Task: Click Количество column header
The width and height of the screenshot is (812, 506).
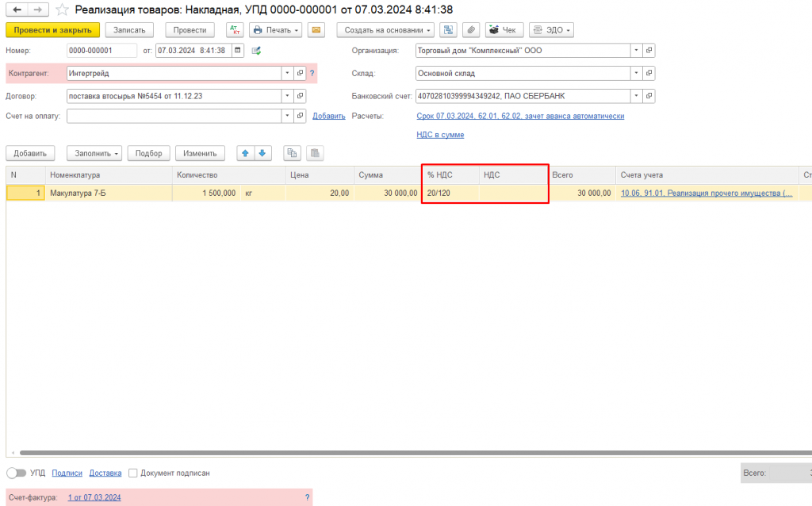Action: point(229,175)
